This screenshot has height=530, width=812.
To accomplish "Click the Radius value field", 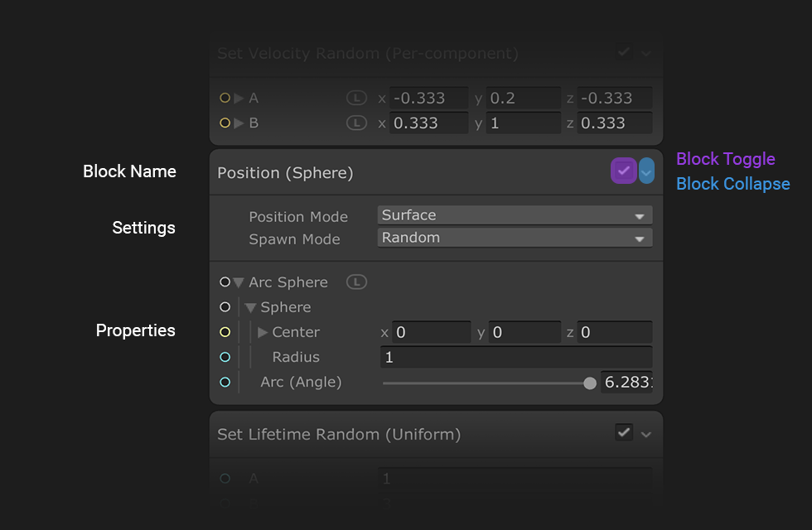I will click(515, 357).
